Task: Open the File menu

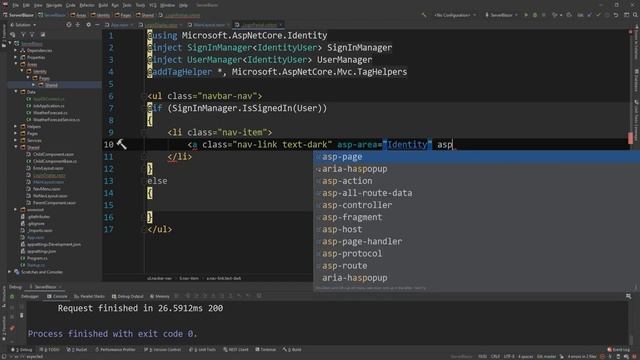Action: (x=16, y=5)
